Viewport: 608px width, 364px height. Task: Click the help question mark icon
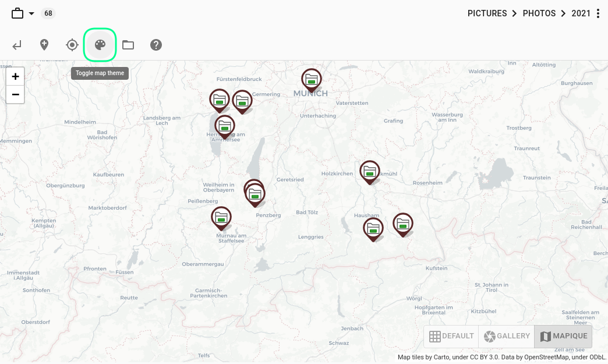pos(155,44)
